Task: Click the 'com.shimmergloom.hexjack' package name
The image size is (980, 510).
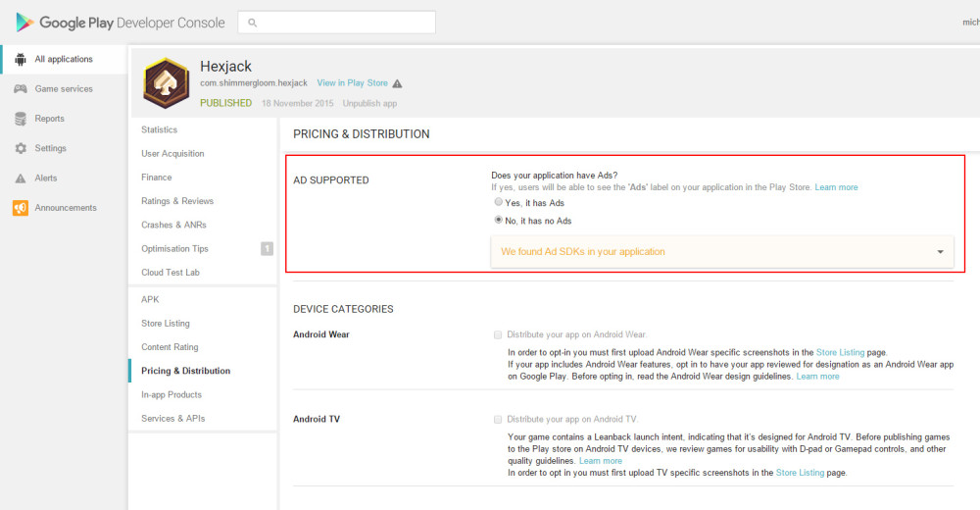Action: coord(254,83)
